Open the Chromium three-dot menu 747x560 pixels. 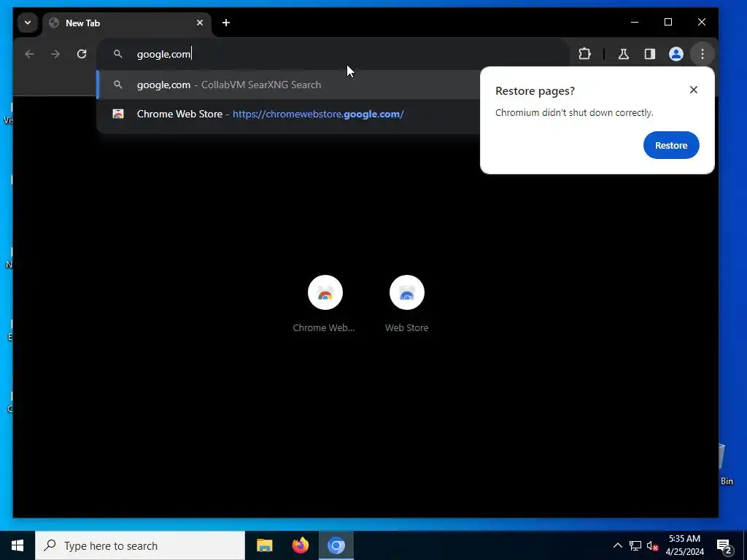(703, 54)
